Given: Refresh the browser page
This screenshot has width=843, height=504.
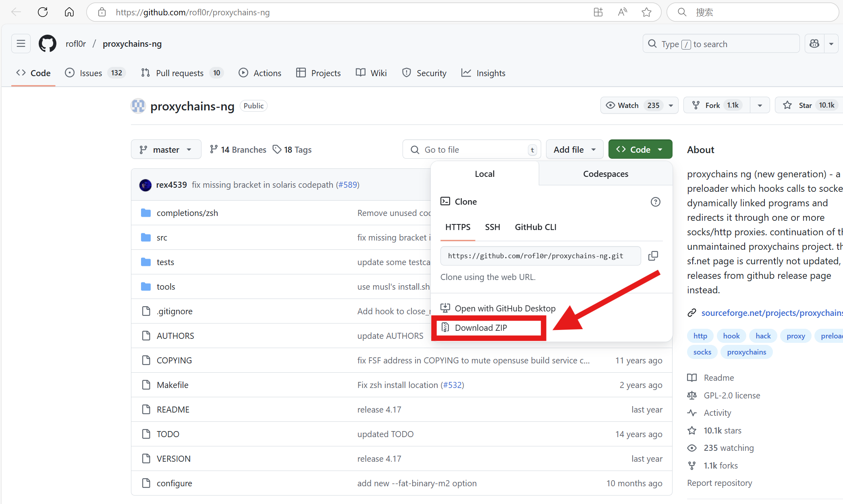Looking at the screenshot, I should pos(43,12).
